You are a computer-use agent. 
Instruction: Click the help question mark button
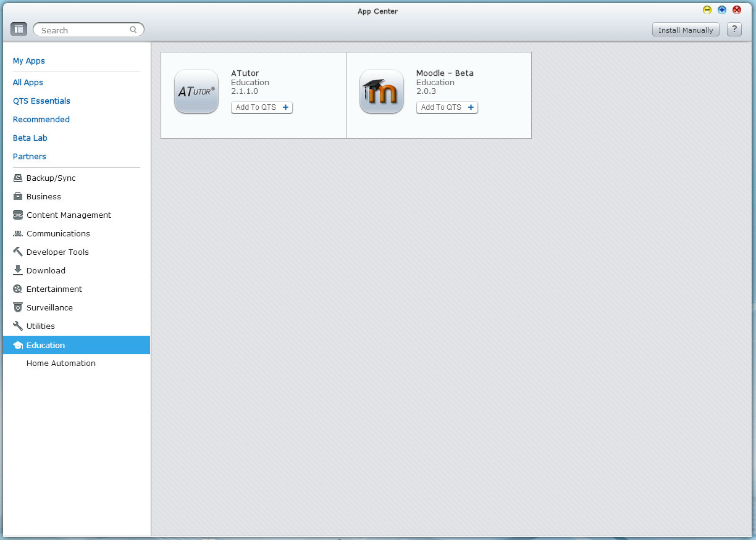point(734,30)
